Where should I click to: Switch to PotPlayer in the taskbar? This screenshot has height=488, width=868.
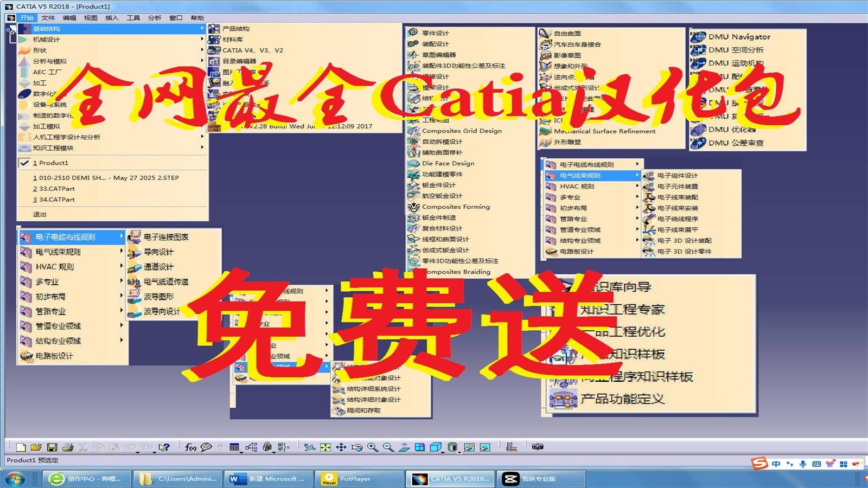[359, 479]
